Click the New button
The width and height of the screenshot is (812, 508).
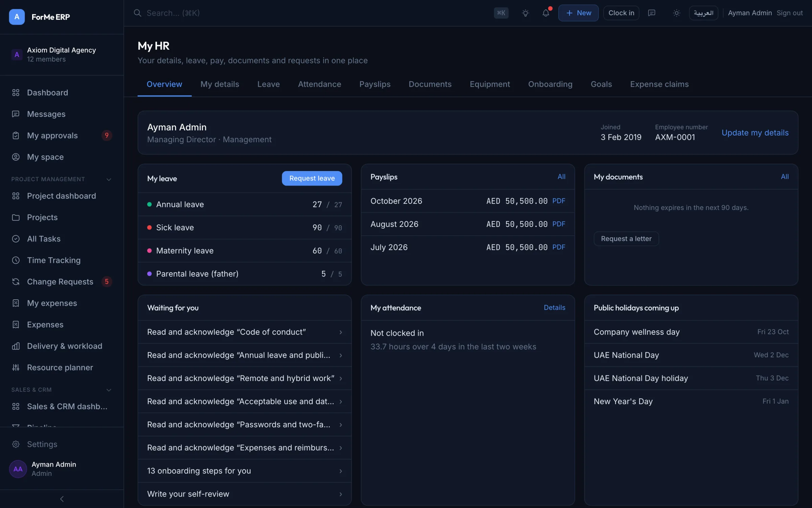[x=578, y=13]
